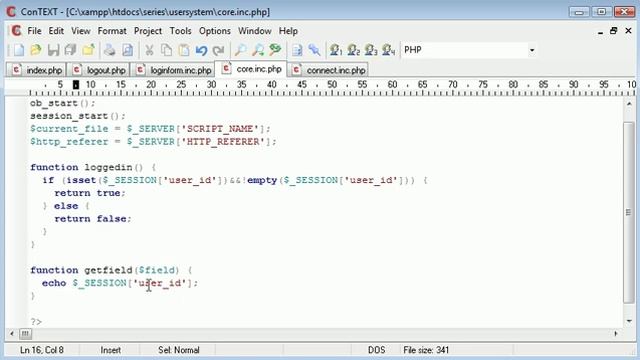Click 'ob_start' in the code

coord(54,103)
